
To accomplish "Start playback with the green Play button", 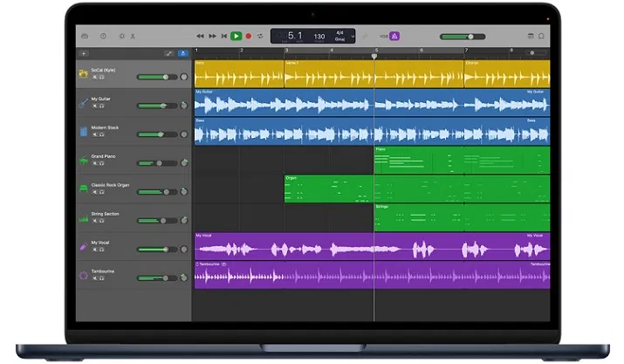I will tap(236, 37).
